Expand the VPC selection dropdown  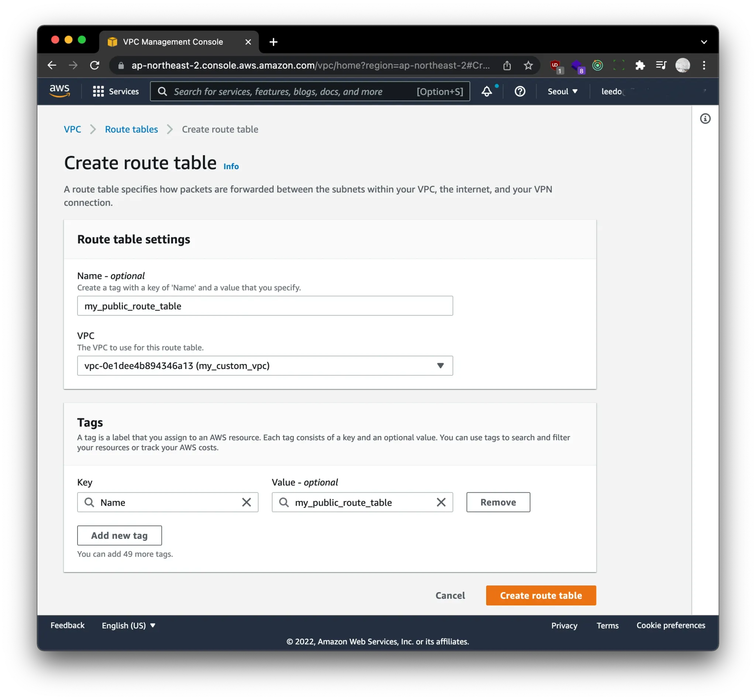[265, 366]
